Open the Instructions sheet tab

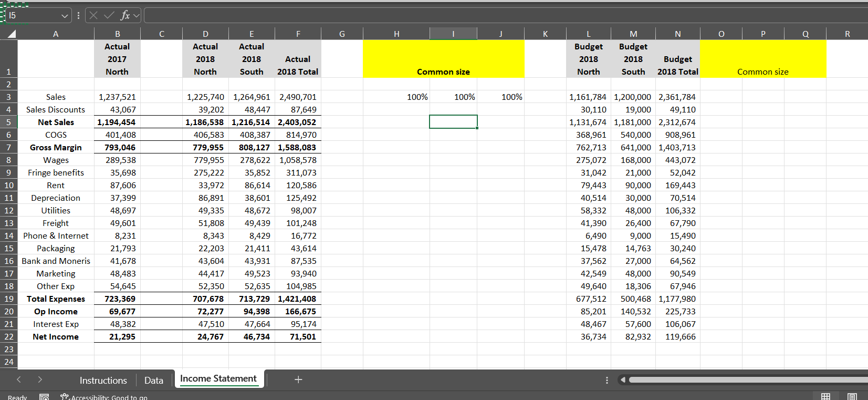(x=103, y=380)
